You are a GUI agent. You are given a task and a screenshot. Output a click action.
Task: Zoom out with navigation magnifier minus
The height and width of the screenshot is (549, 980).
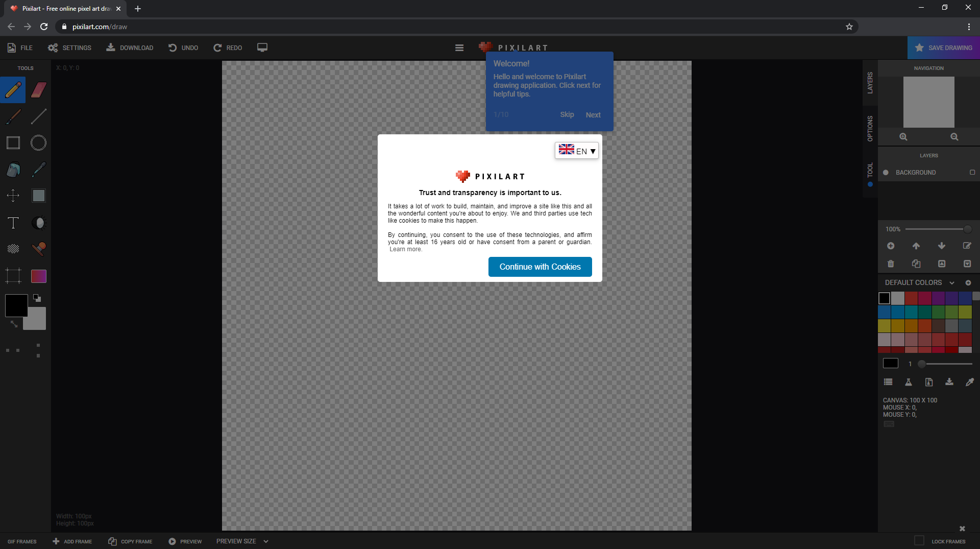(954, 137)
